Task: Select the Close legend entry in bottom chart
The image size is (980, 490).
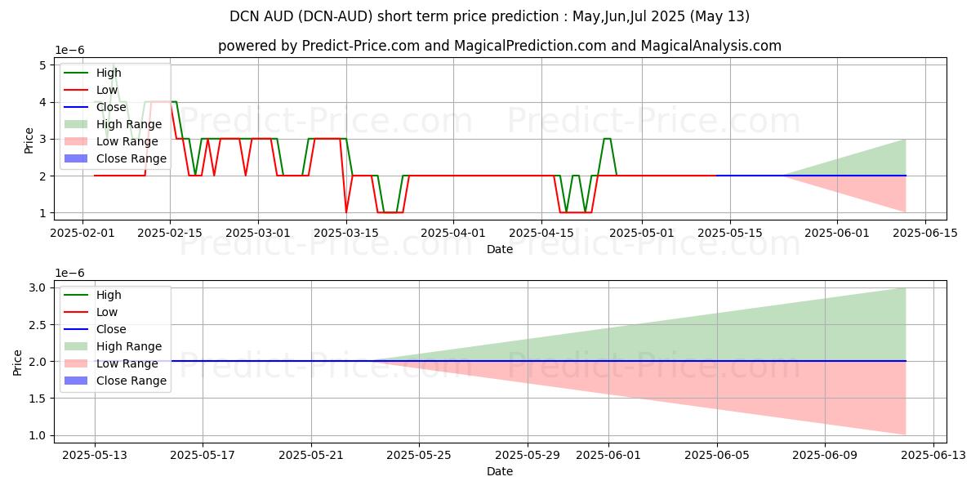Action: (110, 329)
